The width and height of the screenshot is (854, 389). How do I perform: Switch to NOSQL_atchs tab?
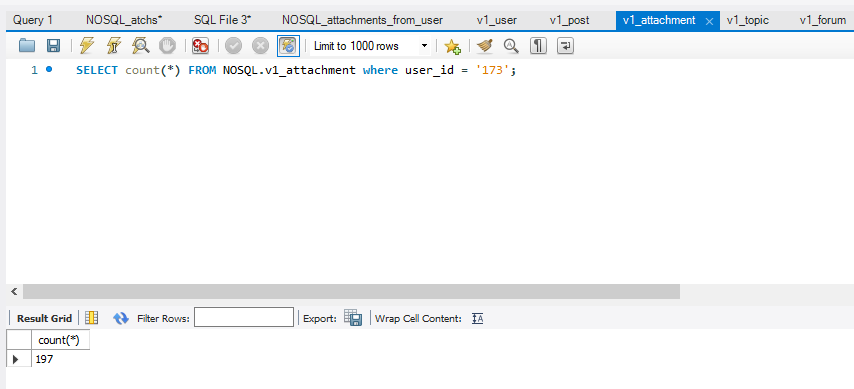(x=124, y=20)
